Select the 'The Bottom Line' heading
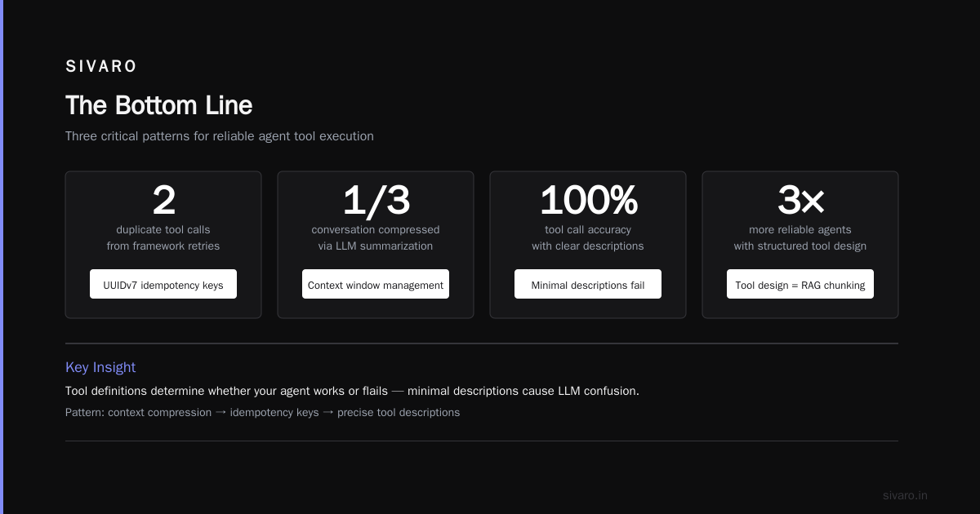 [159, 105]
